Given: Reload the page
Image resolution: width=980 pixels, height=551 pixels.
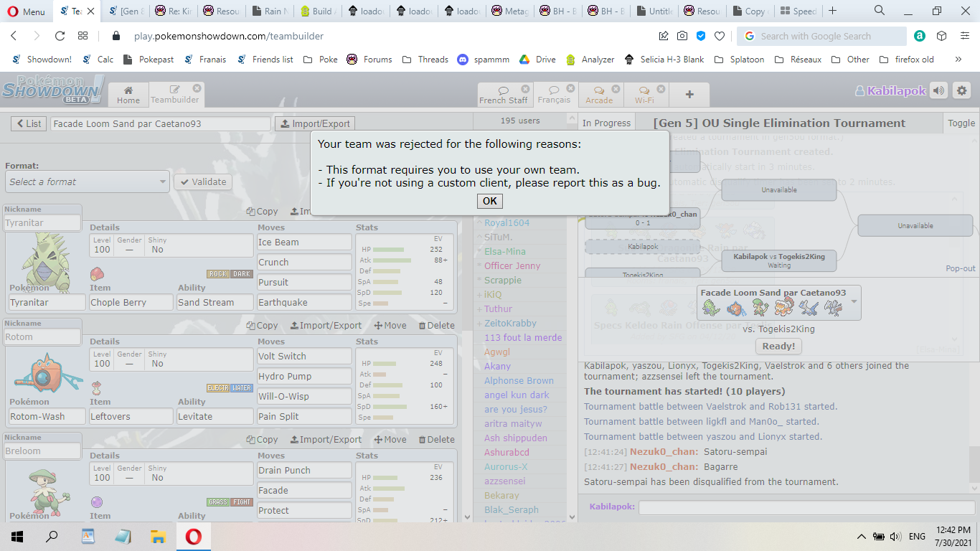Looking at the screenshot, I should (x=60, y=36).
